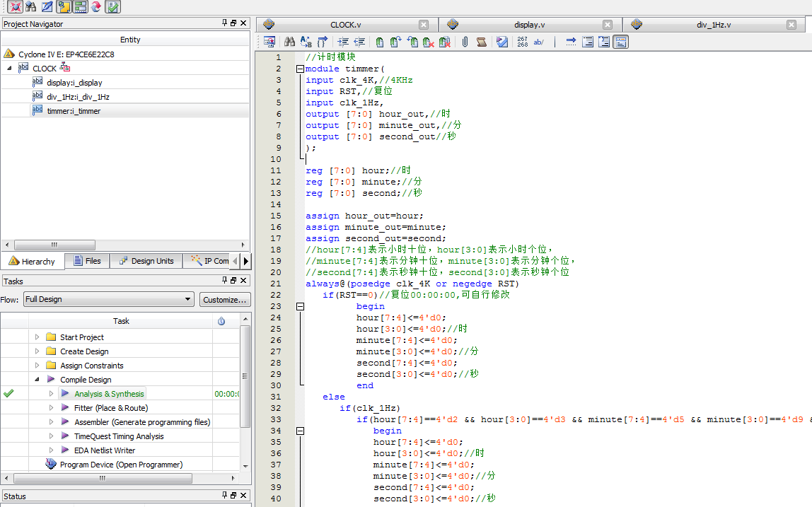Expand the Create Design task
The height and width of the screenshot is (507, 812).
click(37, 351)
